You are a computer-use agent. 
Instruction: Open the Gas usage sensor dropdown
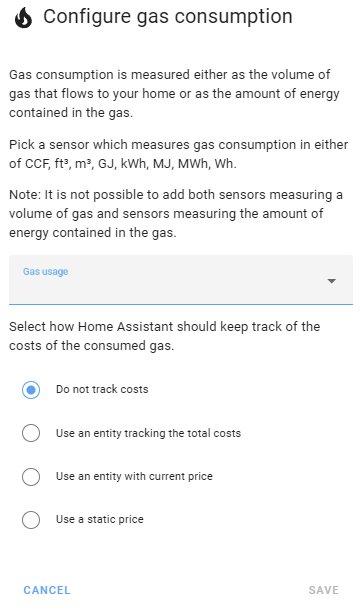(181, 280)
